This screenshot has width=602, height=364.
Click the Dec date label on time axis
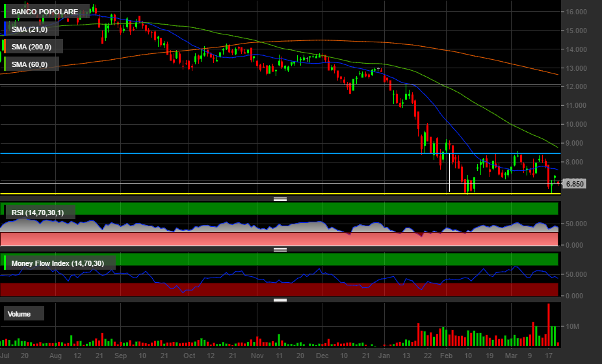click(x=322, y=356)
